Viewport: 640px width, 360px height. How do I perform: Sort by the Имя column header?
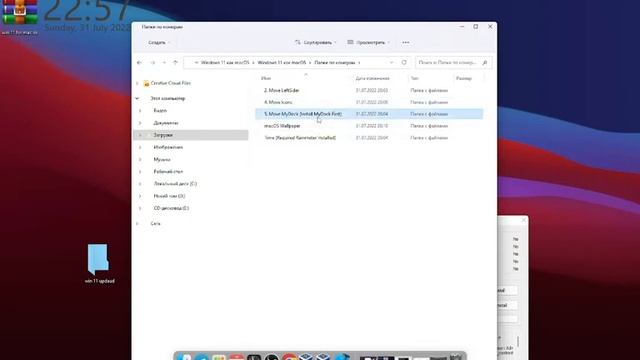pos(266,78)
